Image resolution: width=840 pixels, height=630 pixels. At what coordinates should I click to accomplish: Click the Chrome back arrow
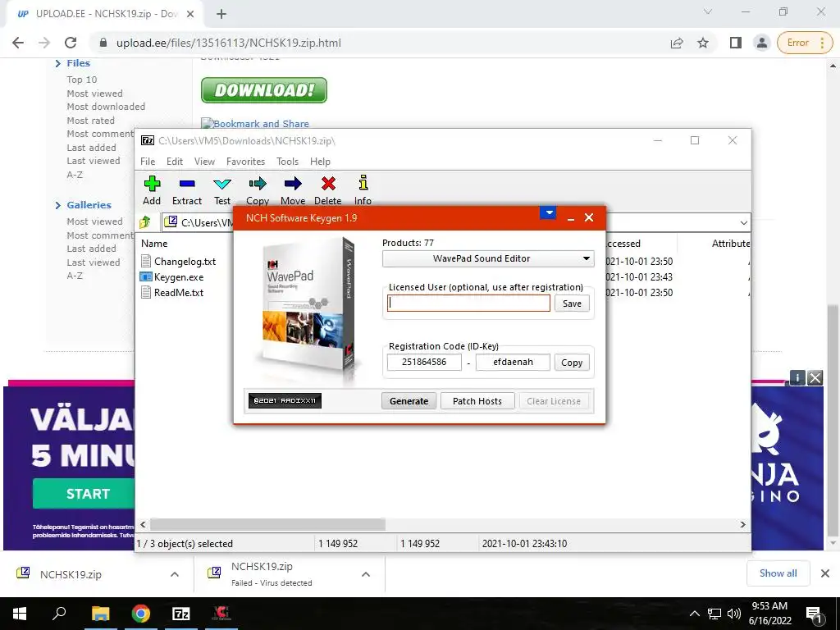point(18,43)
